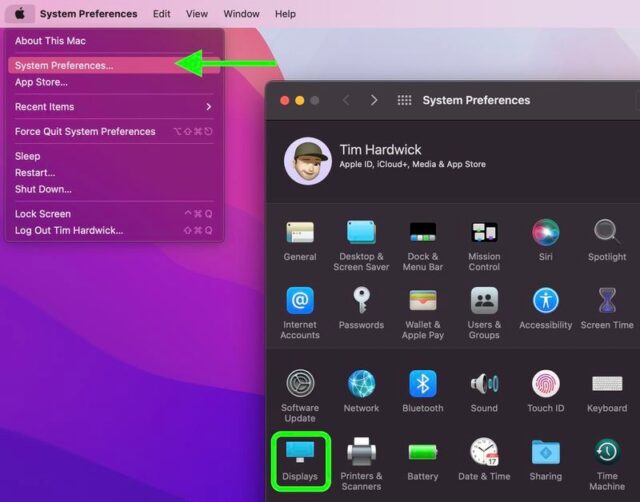The image size is (640, 502).
Task: Open Mission Control preferences
Action: [484, 246]
